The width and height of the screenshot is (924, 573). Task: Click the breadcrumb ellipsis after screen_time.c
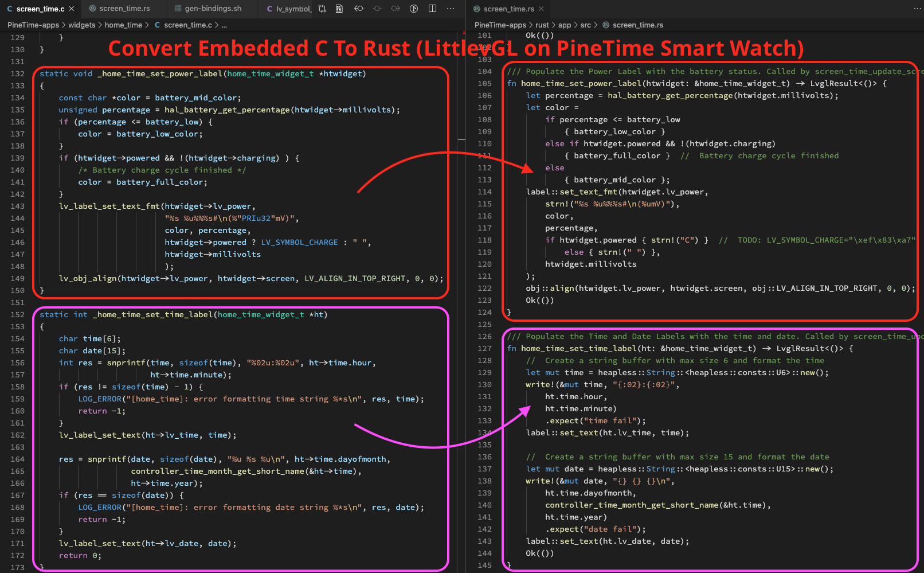(224, 25)
